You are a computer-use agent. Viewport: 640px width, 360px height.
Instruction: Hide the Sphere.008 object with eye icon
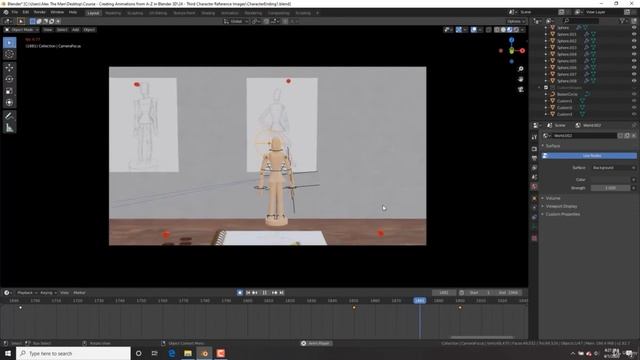click(634, 81)
